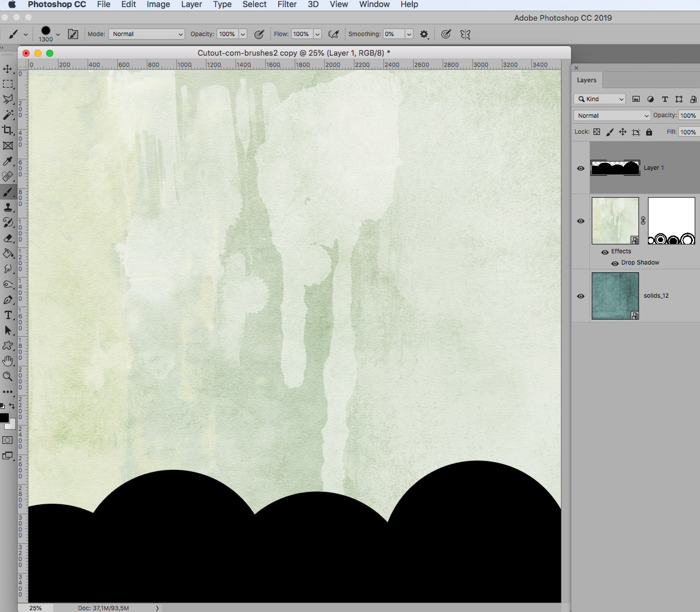Enable airbrush-style build-up
The height and width of the screenshot is (612, 700).
[x=334, y=34]
